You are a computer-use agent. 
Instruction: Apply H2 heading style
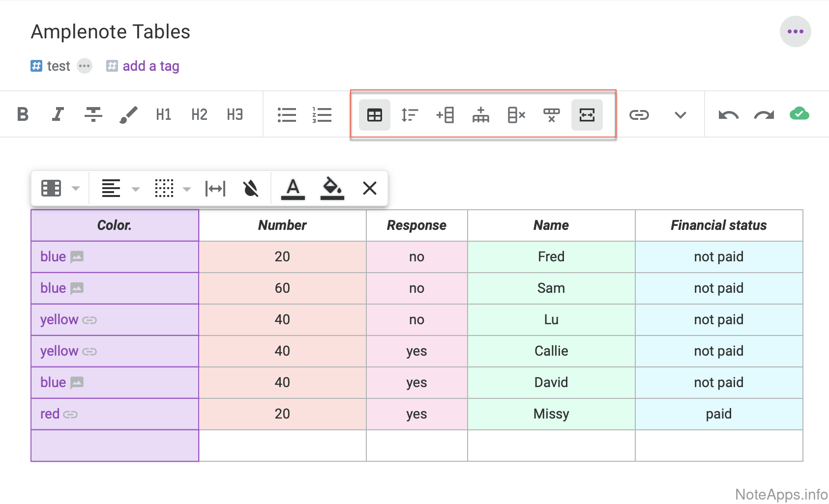coord(199,114)
